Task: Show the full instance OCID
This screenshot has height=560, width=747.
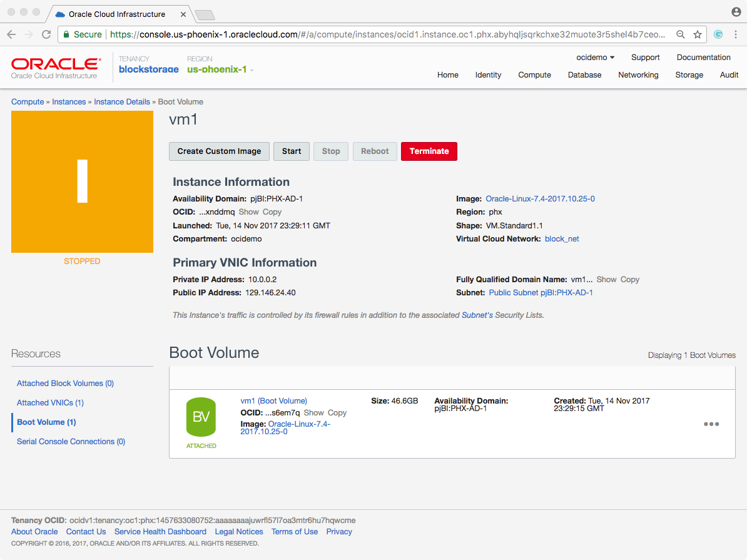Action: pyautogui.click(x=248, y=212)
